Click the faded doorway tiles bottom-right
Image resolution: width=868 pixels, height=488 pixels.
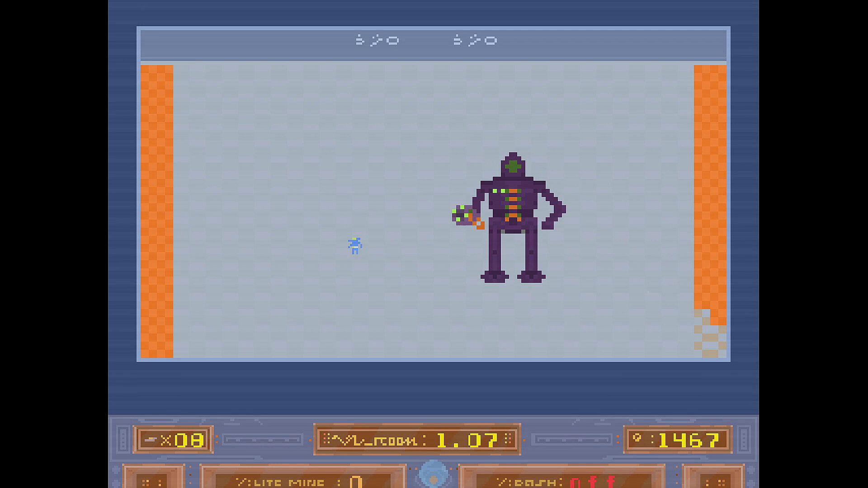click(x=710, y=339)
